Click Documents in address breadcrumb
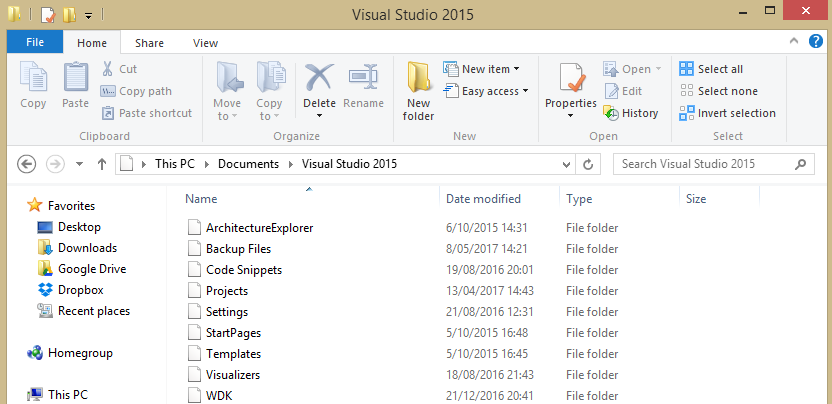 (248, 164)
